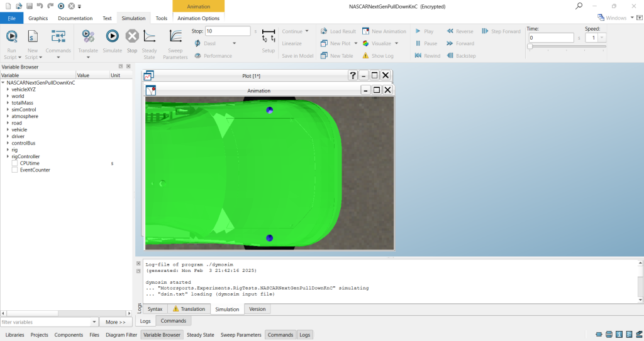Open the filter variables dropdown arrow
644x341 pixels.
point(94,322)
